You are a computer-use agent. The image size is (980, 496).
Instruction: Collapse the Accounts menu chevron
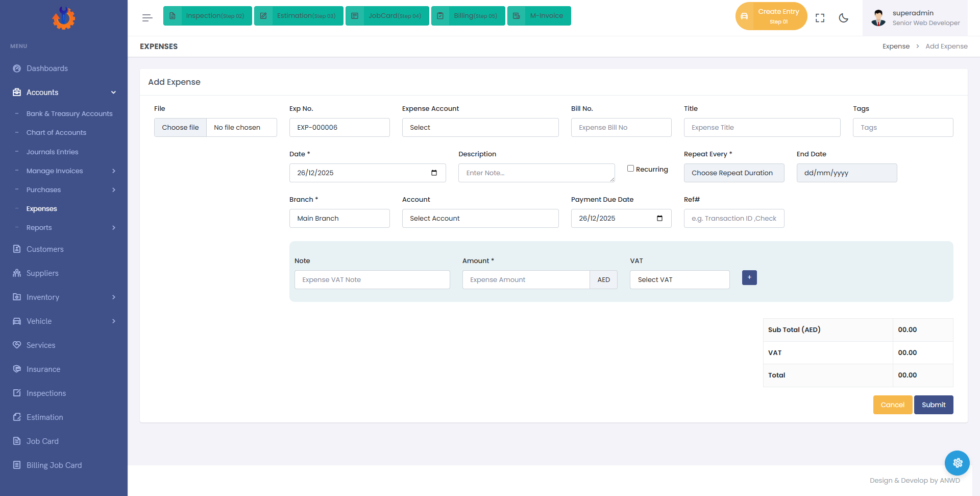click(x=113, y=92)
